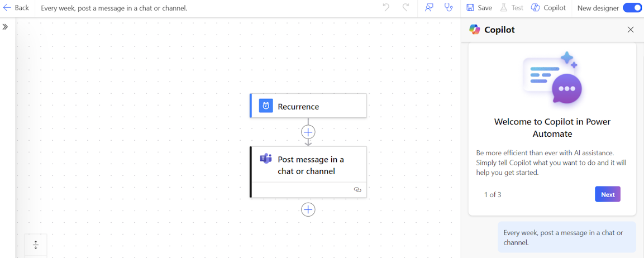The width and height of the screenshot is (644, 258).
Task: Click the Test button
Action: [x=511, y=8]
